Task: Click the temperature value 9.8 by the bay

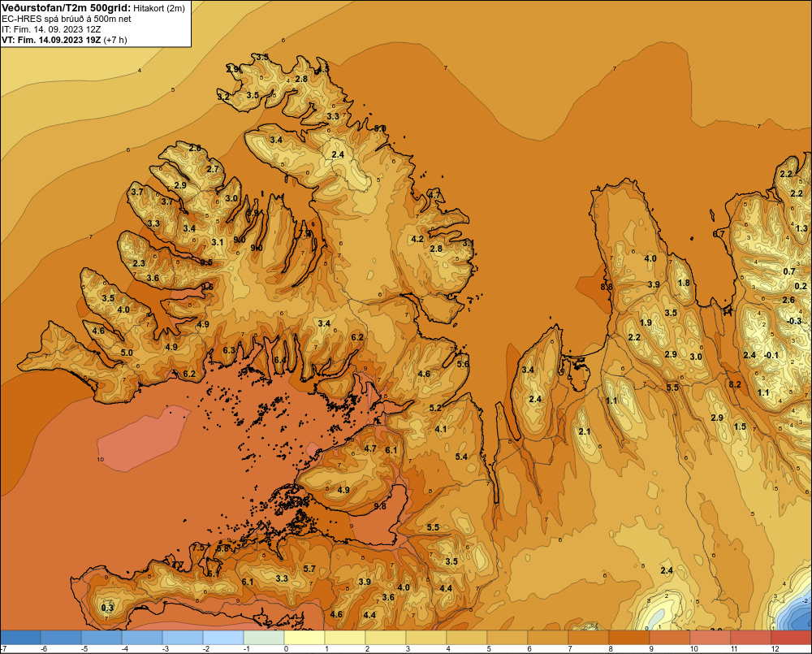Action: tap(380, 506)
